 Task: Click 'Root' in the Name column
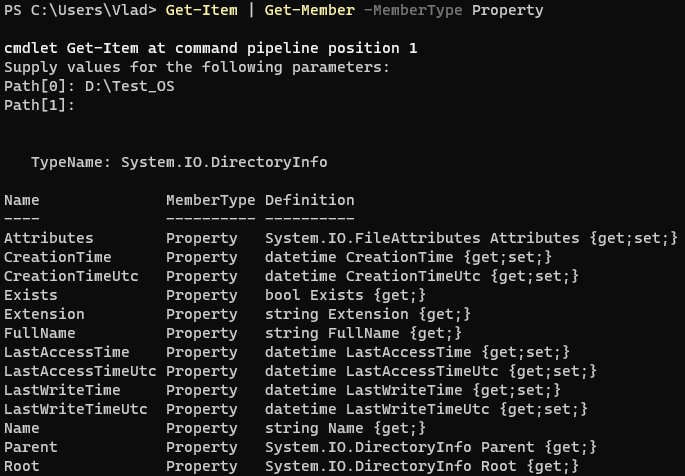point(21,466)
